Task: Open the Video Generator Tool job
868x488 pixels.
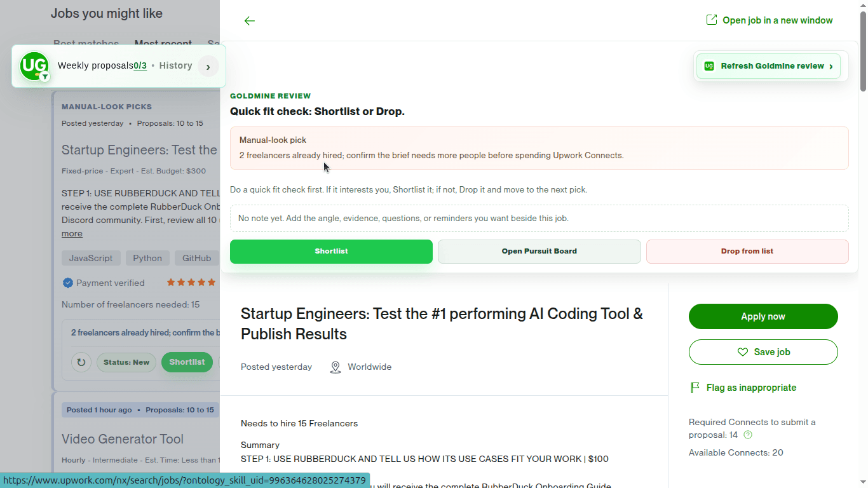Action: (x=123, y=439)
